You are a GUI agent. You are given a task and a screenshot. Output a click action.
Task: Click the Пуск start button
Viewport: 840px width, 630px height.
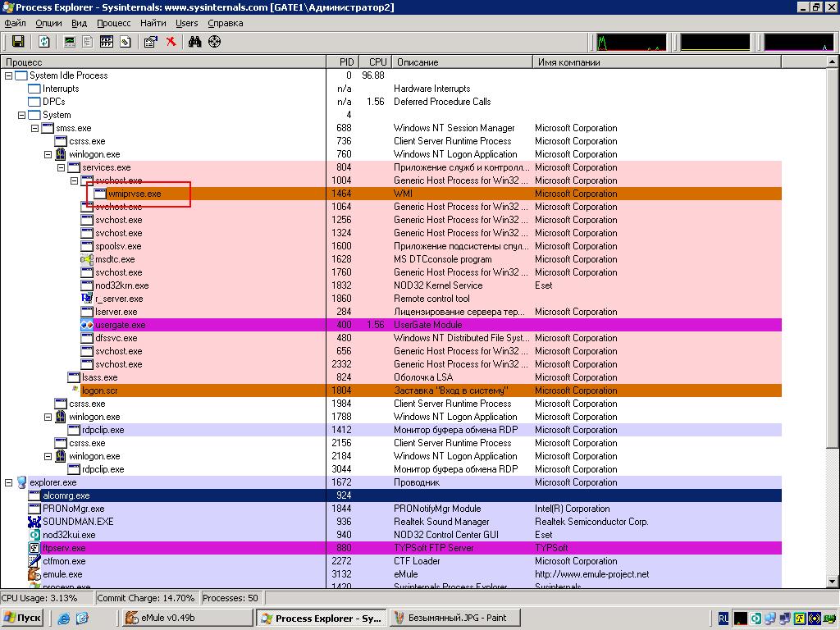click(22, 619)
